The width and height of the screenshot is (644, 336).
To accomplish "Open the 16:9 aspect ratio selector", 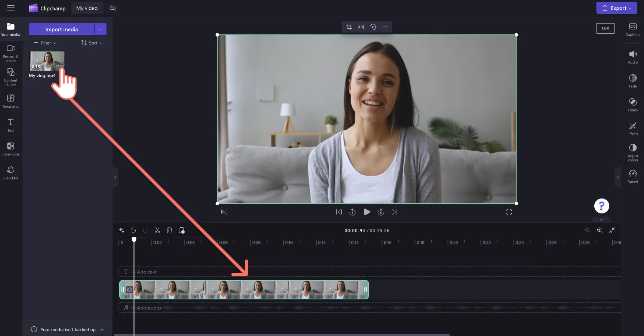I will tap(605, 28).
